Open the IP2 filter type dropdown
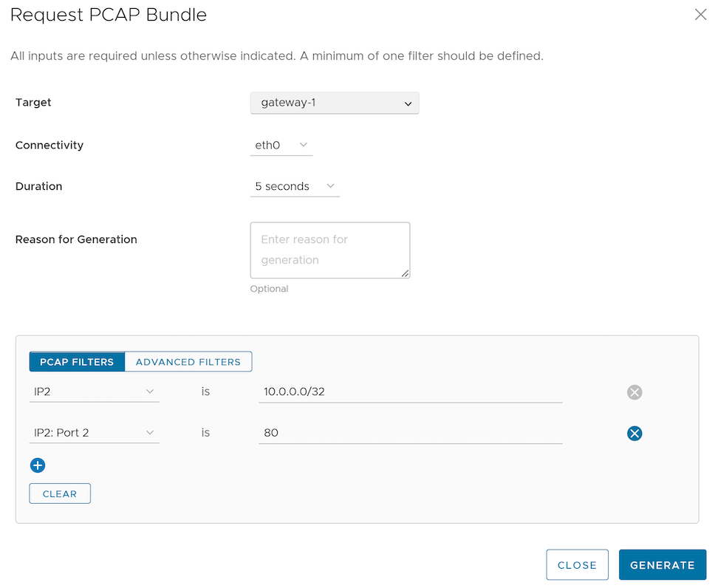 94,392
